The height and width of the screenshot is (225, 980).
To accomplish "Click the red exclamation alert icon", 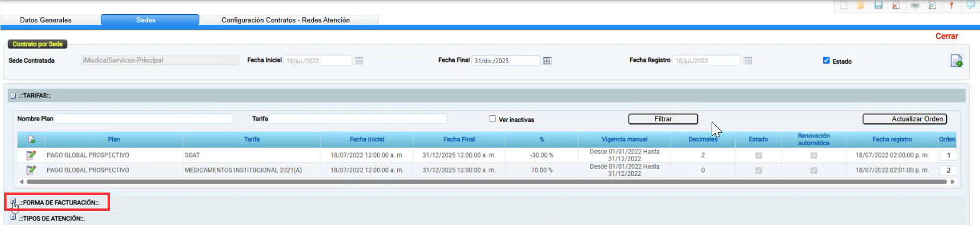I will (x=951, y=5).
